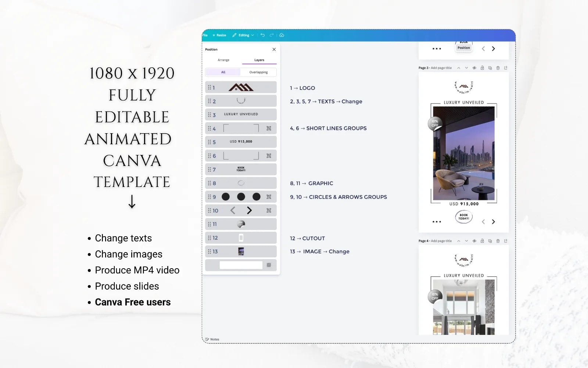The image size is (588, 368).
Task: Select layer 12 cutout frame
Action: click(x=241, y=238)
